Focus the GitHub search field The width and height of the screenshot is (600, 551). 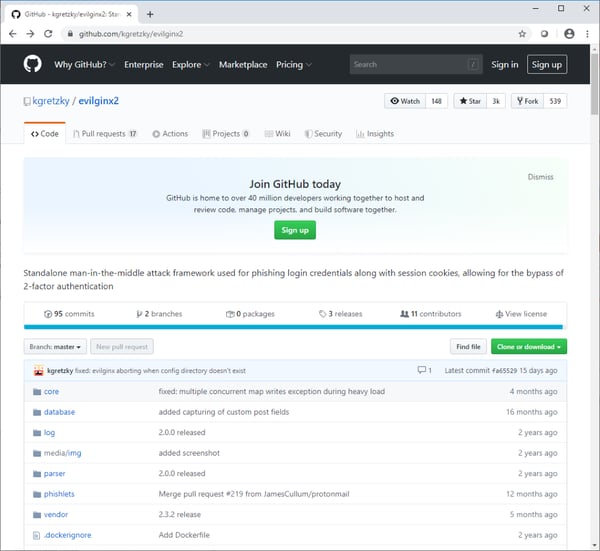click(x=416, y=64)
